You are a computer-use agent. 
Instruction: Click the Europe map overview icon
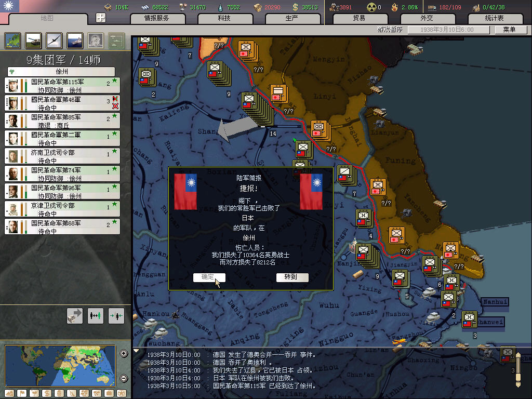pyautogui.click(x=12, y=41)
